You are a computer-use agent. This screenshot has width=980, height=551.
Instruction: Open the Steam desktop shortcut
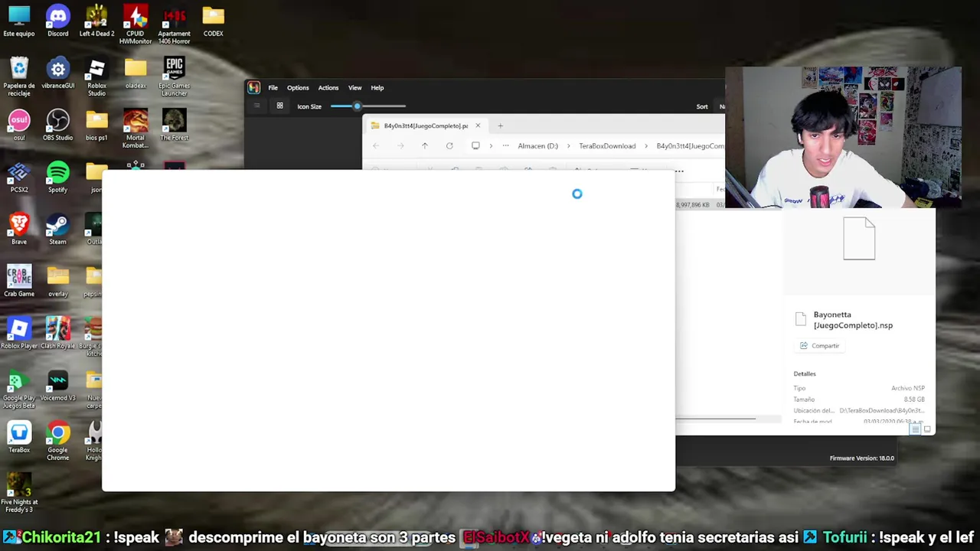(57, 230)
